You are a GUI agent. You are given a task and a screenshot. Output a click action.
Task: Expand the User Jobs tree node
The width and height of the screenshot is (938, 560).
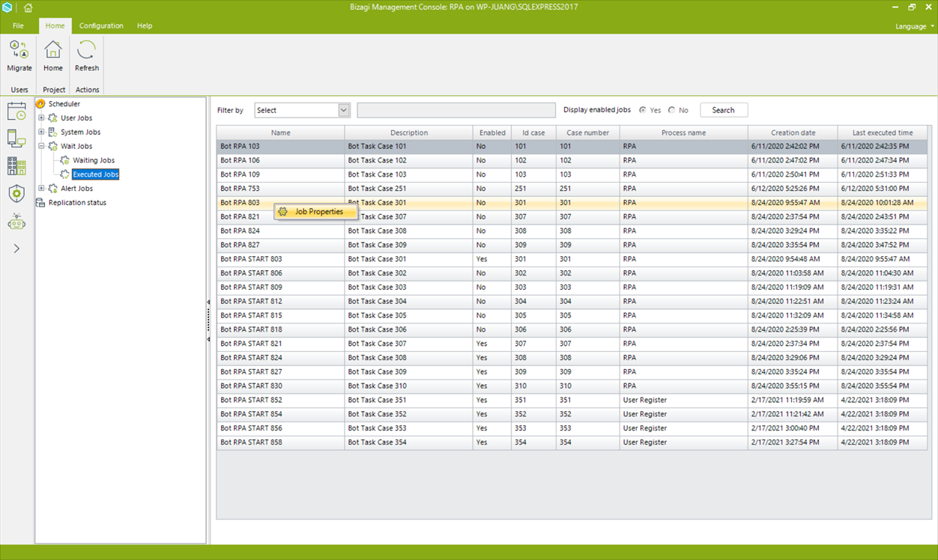tap(42, 118)
